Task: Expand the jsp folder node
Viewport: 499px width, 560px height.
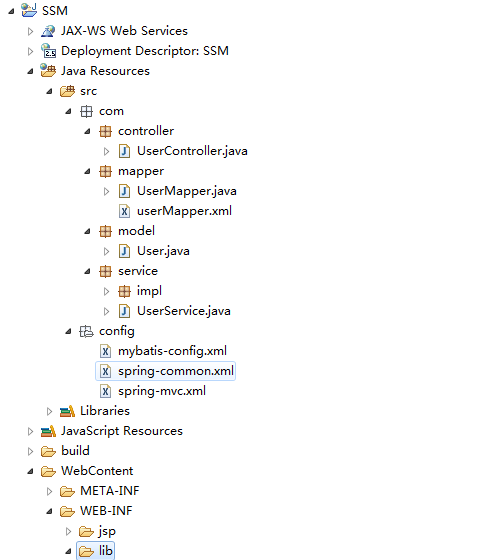Action: click(x=68, y=531)
